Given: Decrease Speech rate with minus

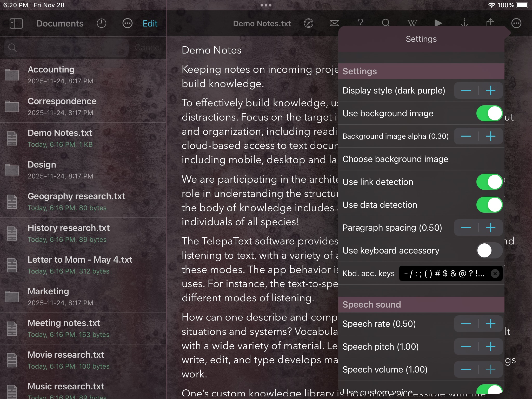Looking at the screenshot, I should 466,324.
